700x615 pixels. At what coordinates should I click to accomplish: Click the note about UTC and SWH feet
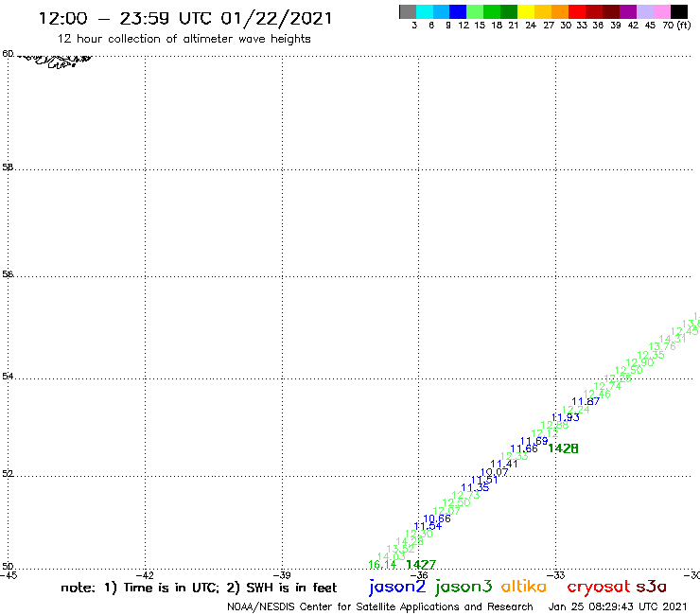199,588
